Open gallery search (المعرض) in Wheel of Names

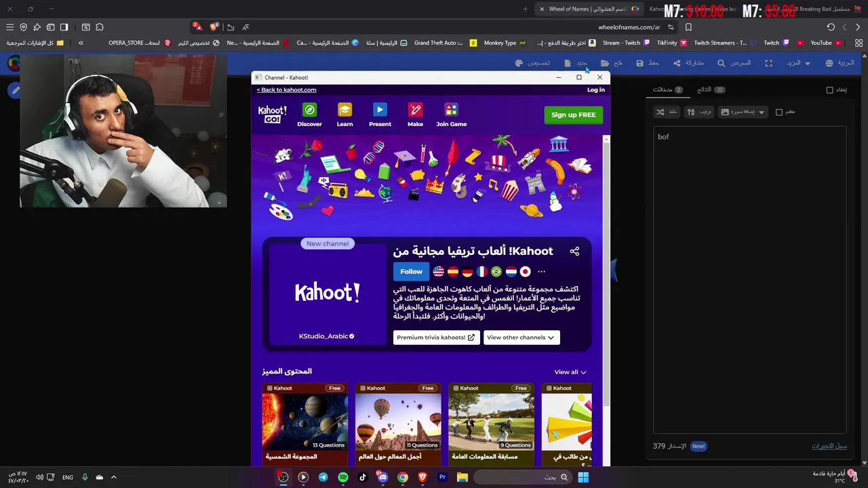pyautogui.click(x=734, y=63)
